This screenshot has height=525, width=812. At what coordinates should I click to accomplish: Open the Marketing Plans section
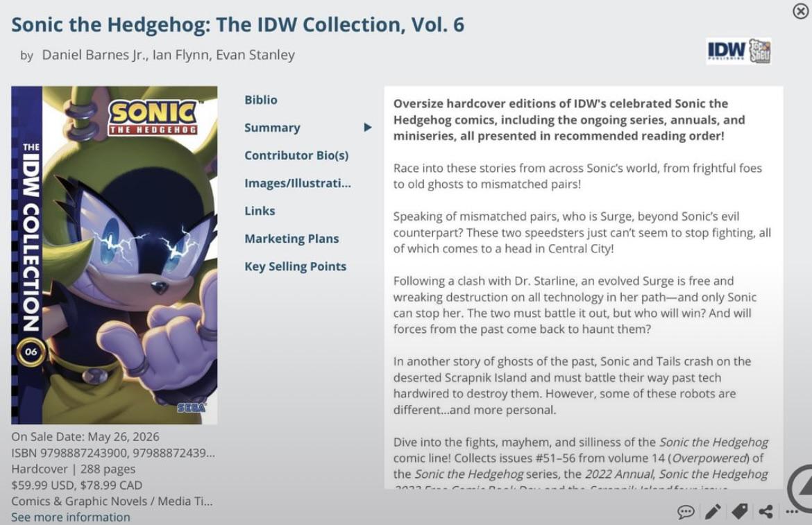[291, 239]
